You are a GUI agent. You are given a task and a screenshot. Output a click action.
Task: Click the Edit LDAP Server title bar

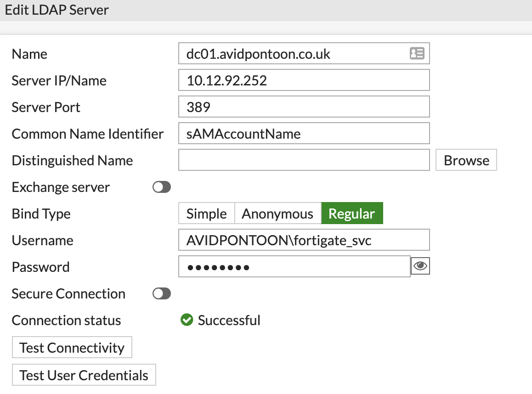pos(56,10)
